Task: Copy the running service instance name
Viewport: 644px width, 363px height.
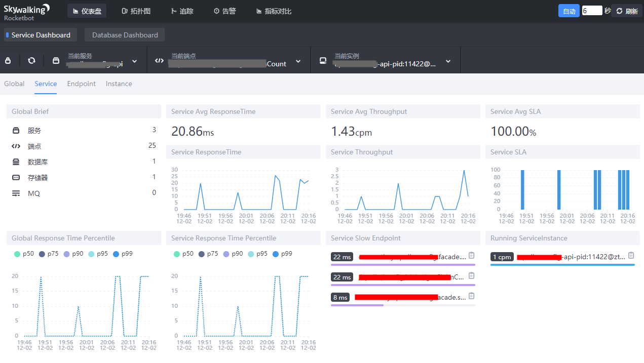Action: (x=631, y=256)
